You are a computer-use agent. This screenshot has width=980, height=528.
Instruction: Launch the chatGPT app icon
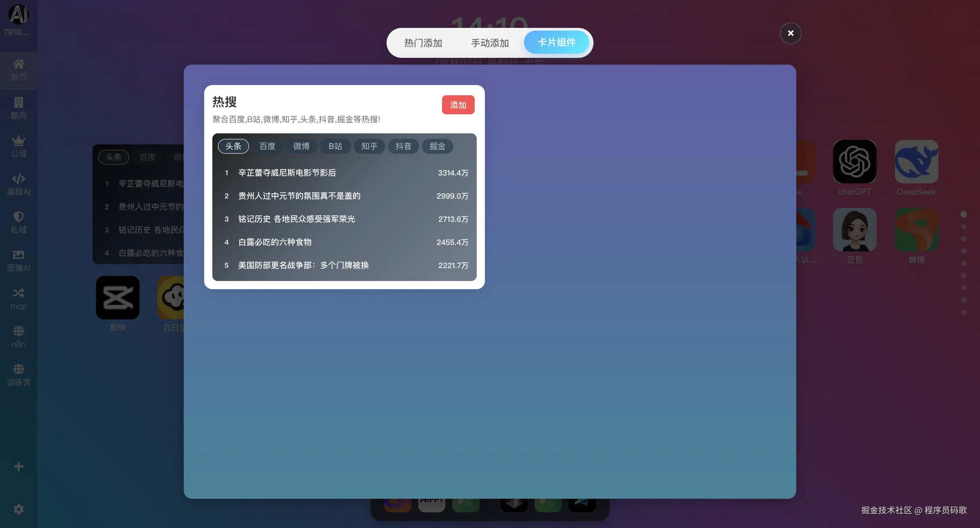coord(854,161)
